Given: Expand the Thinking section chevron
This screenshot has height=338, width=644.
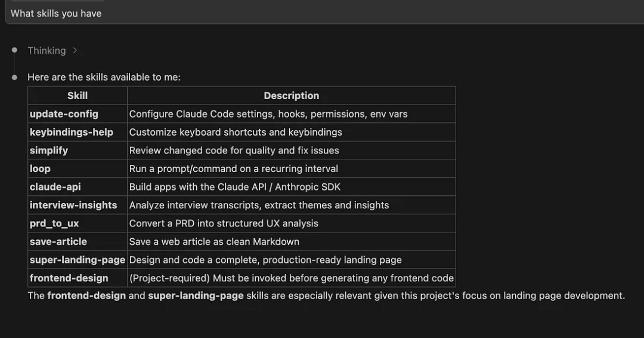Looking at the screenshot, I should click(x=75, y=51).
